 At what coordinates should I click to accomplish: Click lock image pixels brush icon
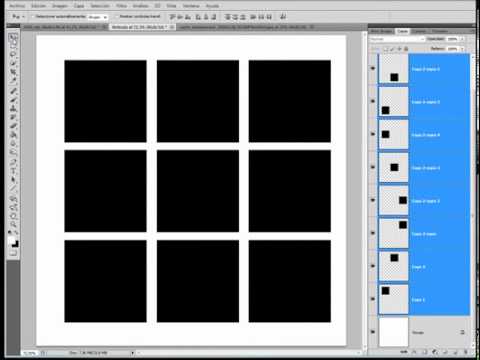392,49
